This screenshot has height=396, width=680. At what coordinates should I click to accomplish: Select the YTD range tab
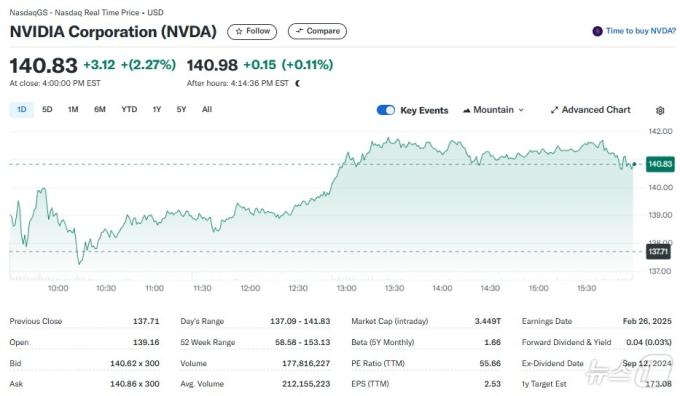tap(129, 109)
